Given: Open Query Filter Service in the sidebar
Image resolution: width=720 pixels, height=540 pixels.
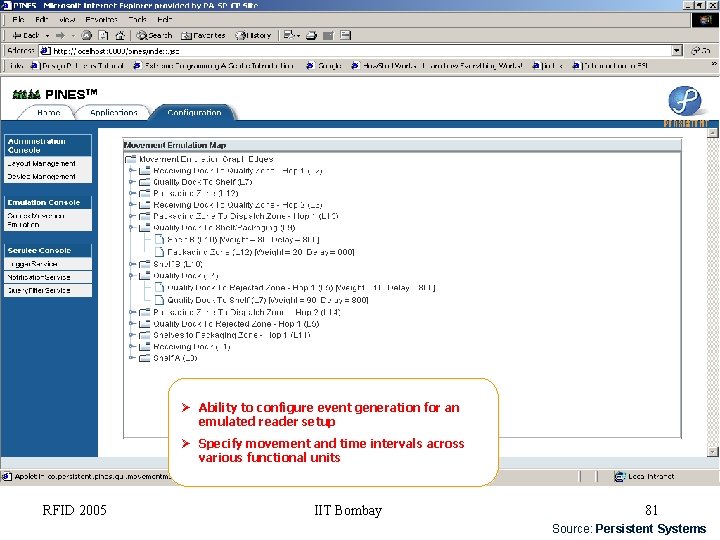Looking at the screenshot, I should (x=48, y=290).
